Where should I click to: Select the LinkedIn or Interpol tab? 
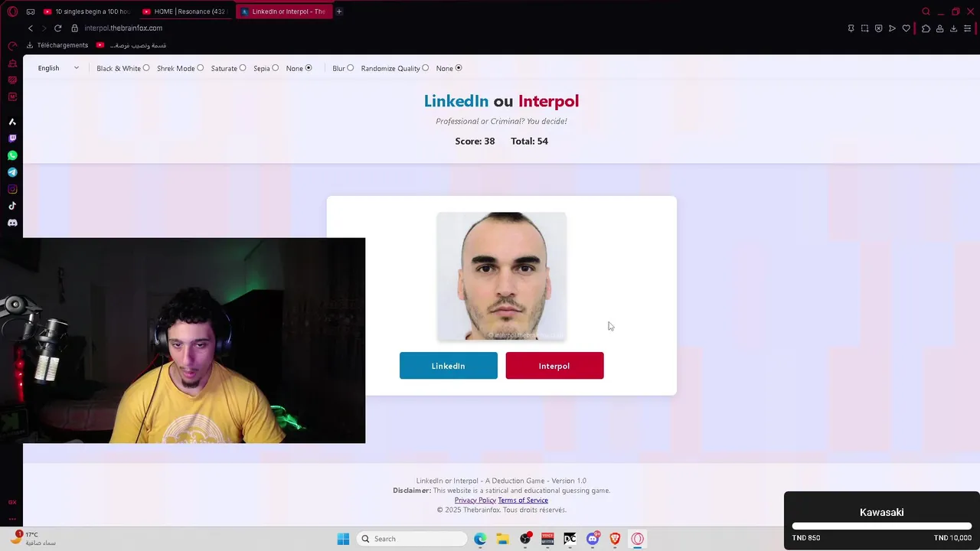click(x=284, y=11)
